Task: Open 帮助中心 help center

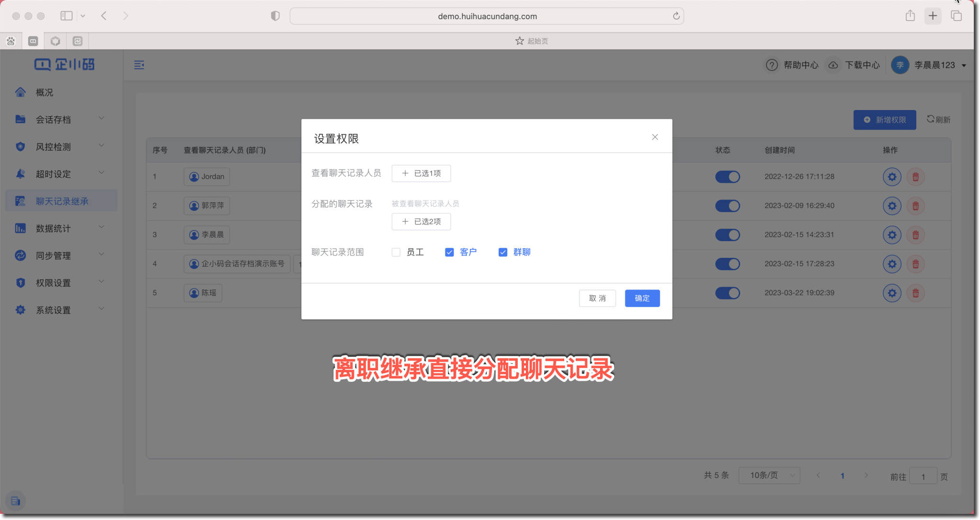Action: coord(792,65)
